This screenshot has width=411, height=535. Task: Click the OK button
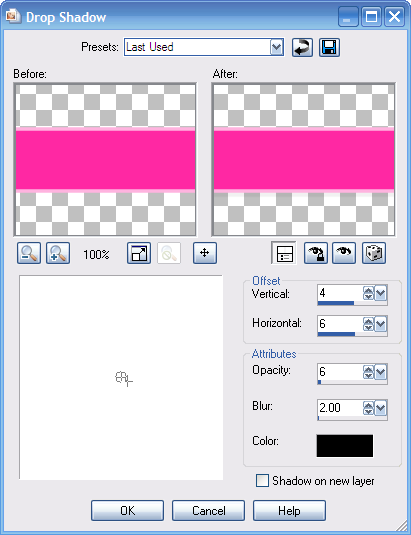pos(128,511)
